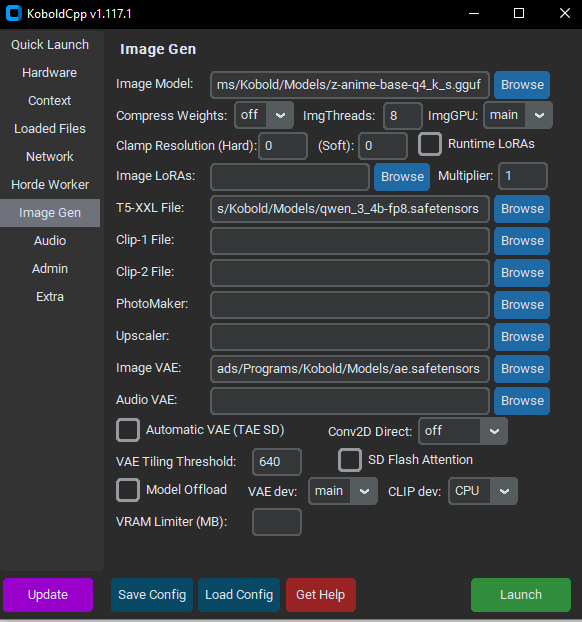Click the PhotoMaker path field

pos(350,305)
